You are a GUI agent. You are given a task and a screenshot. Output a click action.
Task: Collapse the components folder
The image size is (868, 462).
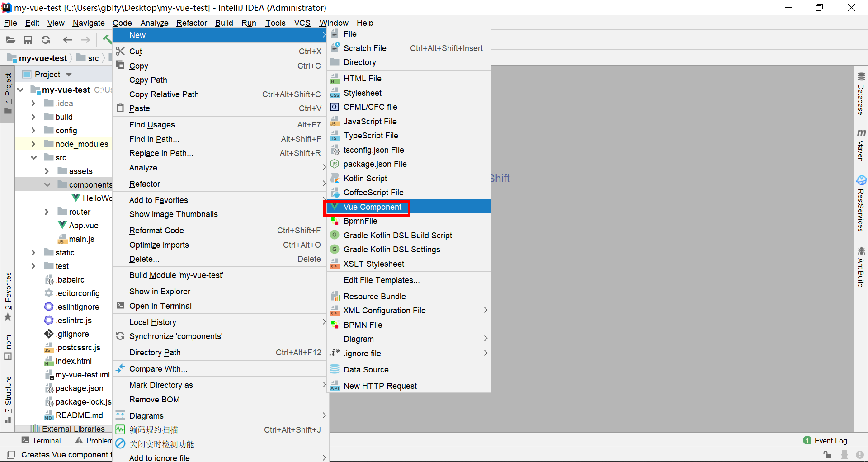click(47, 185)
